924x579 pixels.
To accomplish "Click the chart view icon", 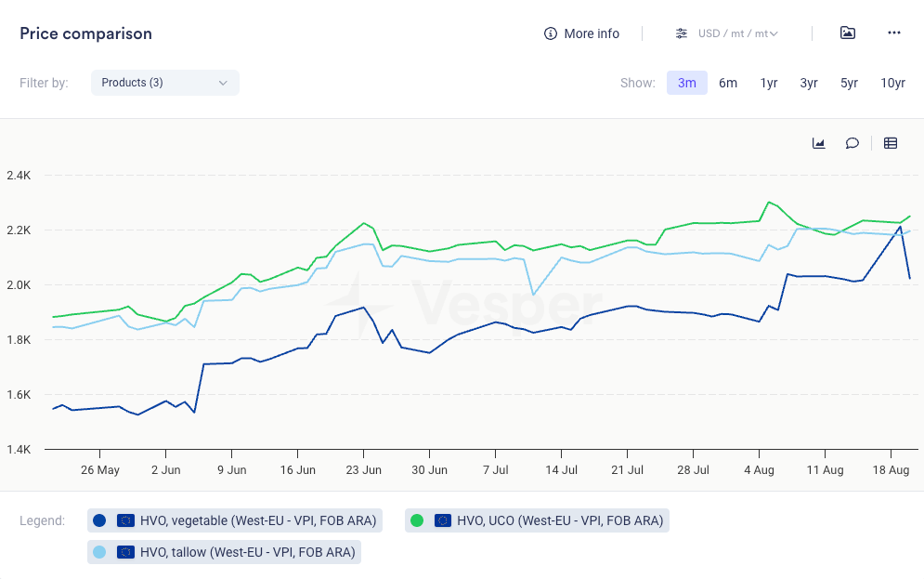I will [819, 143].
